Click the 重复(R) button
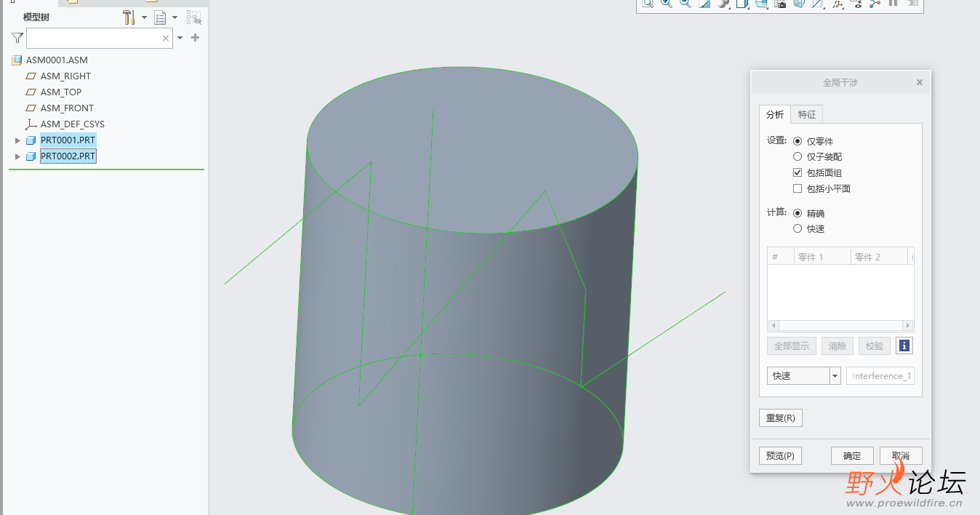The image size is (980, 515). 780,418
